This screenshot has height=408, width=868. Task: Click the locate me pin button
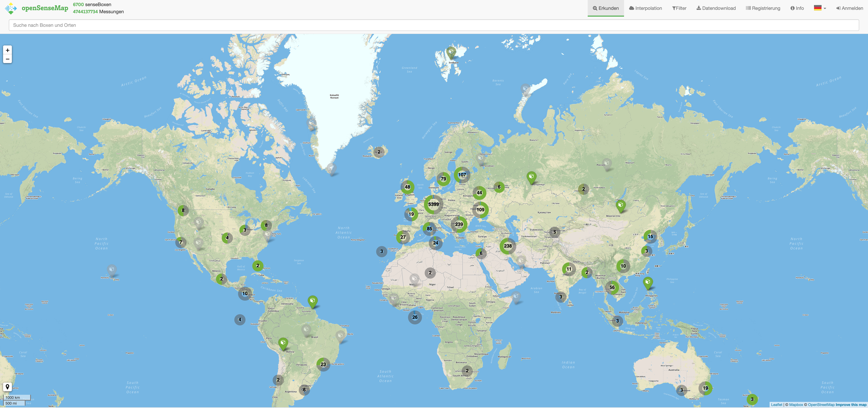pos(7,387)
